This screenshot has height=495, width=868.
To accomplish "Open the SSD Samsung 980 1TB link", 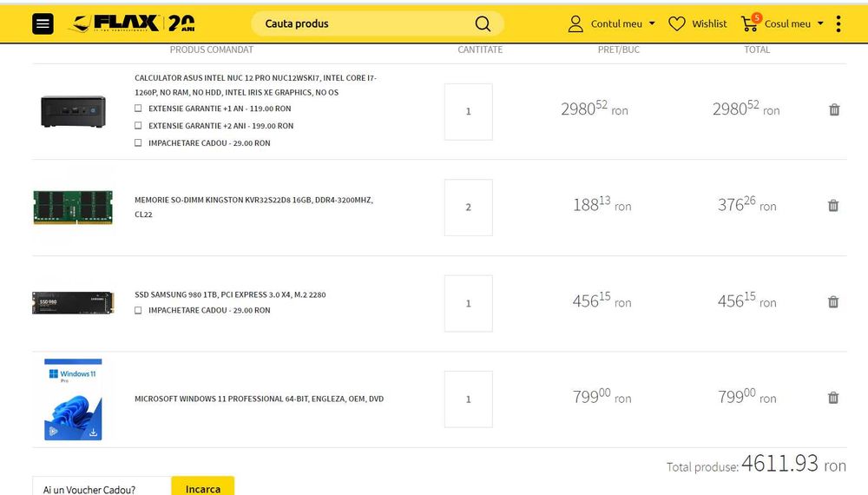I will click(230, 294).
